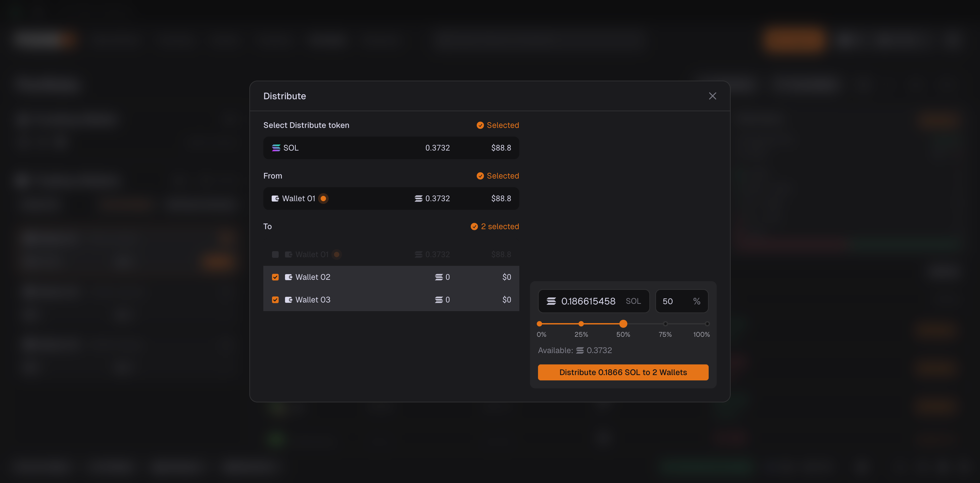The width and height of the screenshot is (980, 483).
Task: Click the Solana icon beside the Available balance
Action: tap(580, 350)
